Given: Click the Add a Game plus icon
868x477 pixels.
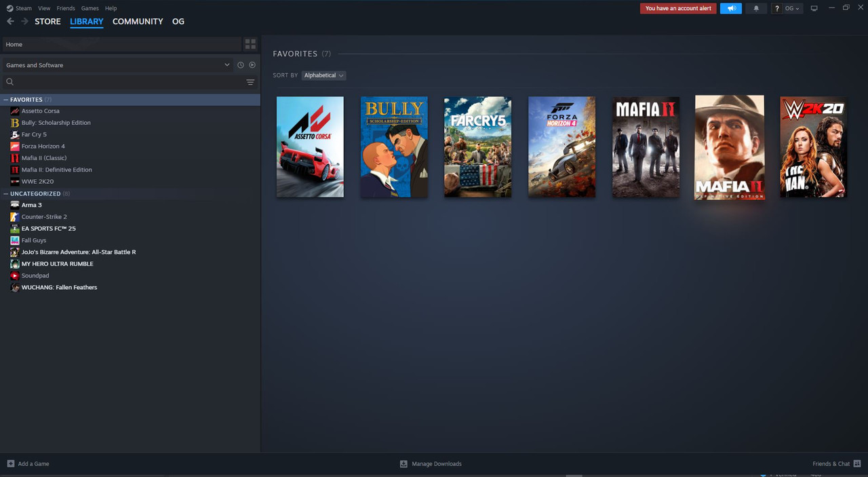Looking at the screenshot, I should coord(10,463).
